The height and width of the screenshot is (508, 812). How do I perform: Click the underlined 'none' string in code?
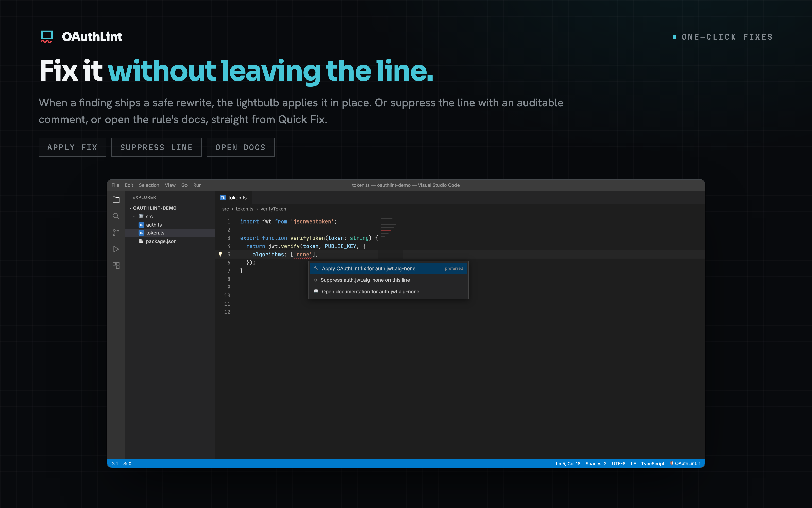point(303,254)
